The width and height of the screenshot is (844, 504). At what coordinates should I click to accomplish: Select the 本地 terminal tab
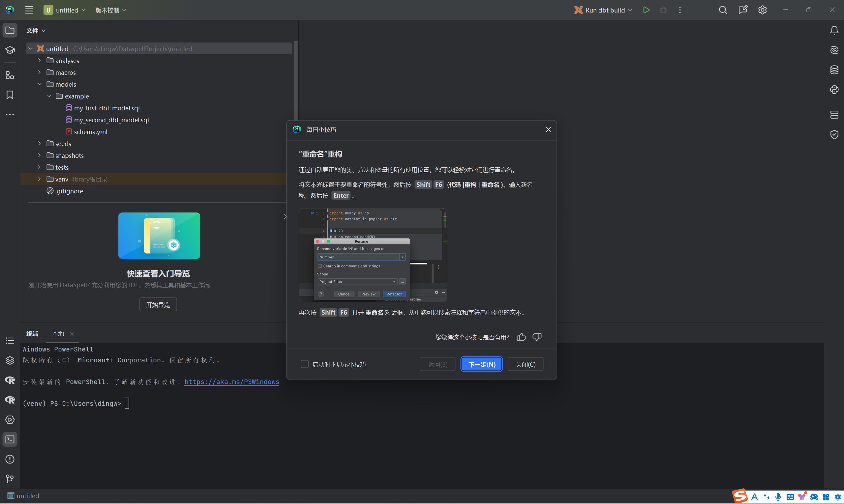[x=58, y=333]
